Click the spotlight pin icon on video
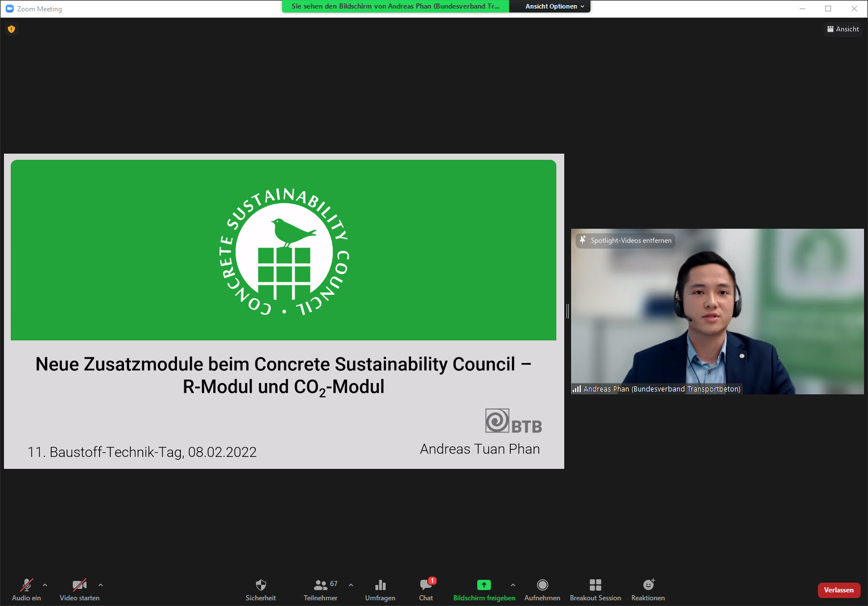The image size is (868, 606). (582, 240)
